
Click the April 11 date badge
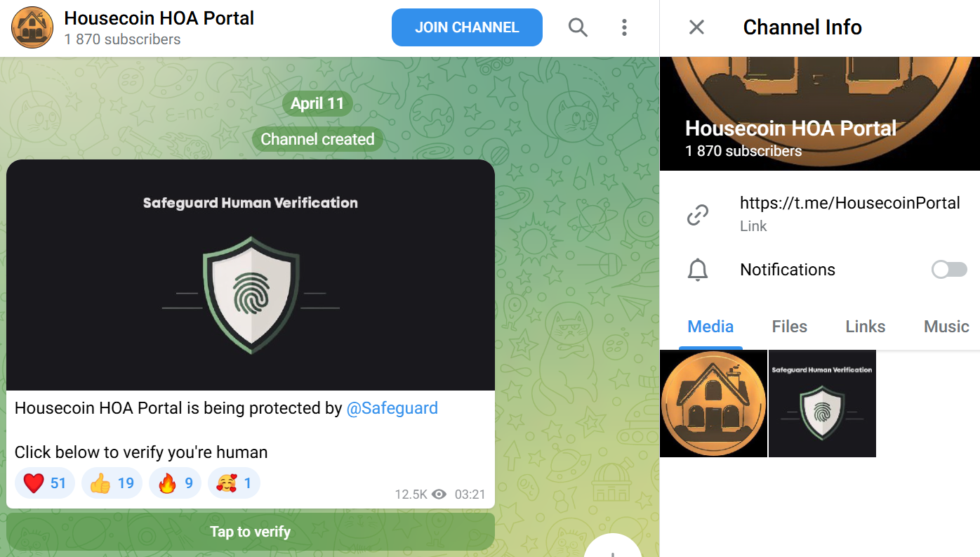(x=317, y=103)
